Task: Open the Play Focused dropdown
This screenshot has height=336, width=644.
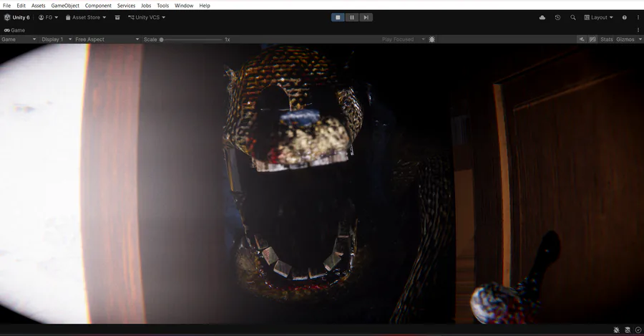Action: (403, 39)
